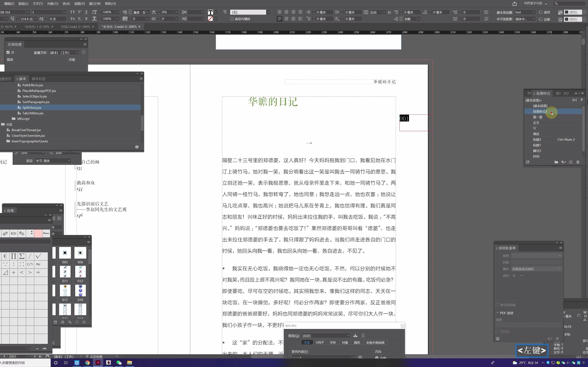Click the quick apply lightning icon
The image size is (588, 367).
[x=582, y=100]
